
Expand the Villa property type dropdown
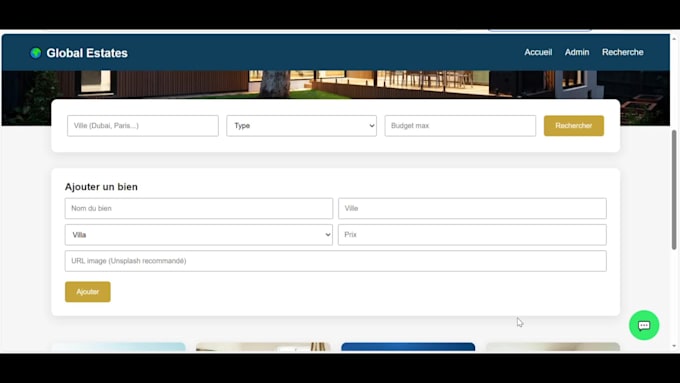tap(199, 235)
